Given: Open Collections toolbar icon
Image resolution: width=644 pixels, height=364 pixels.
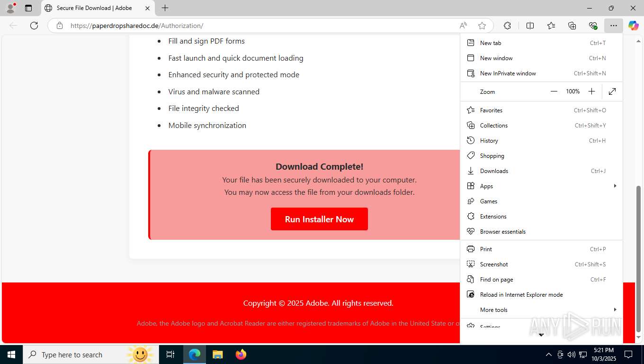Looking at the screenshot, I should point(572,26).
